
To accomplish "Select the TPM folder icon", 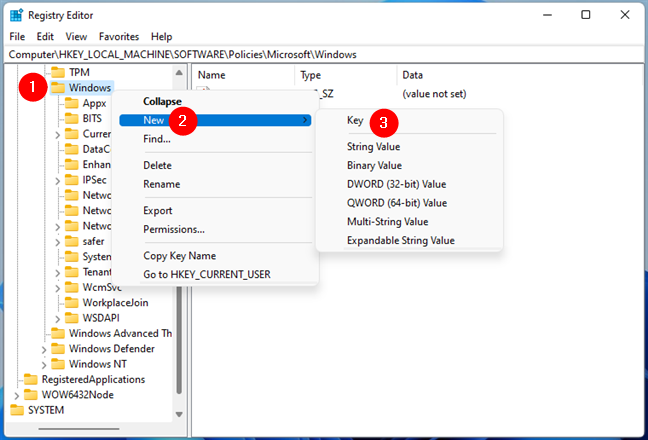I will (57, 73).
